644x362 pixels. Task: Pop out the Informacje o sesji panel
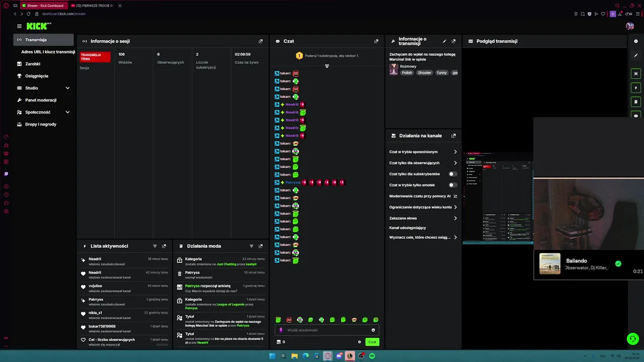(260, 41)
